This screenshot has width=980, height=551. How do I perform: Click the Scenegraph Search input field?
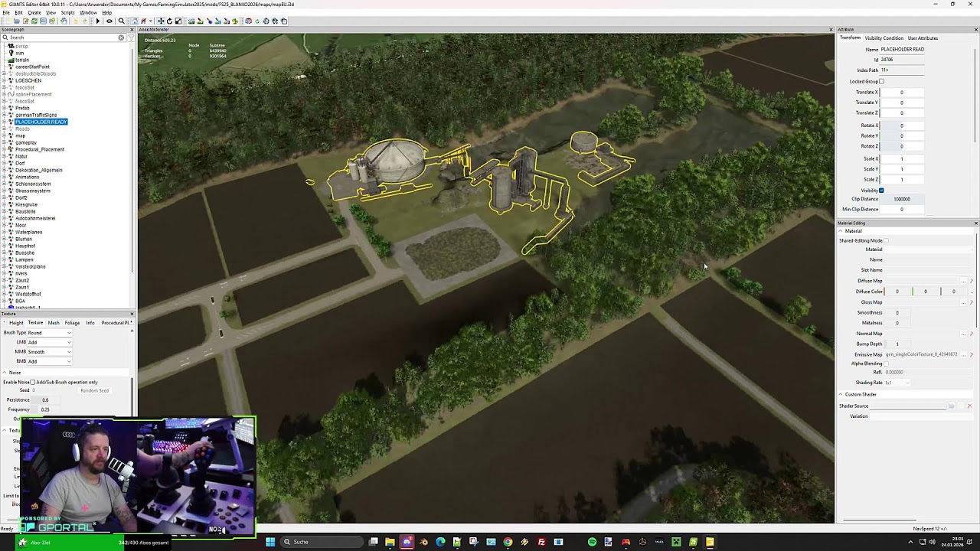63,37
